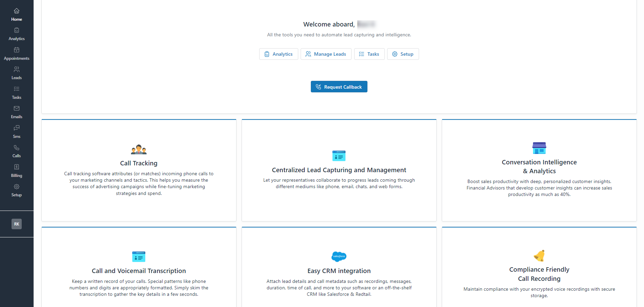
Task: Click the people icon on Manage Leads button
Action: [x=308, y=54]
